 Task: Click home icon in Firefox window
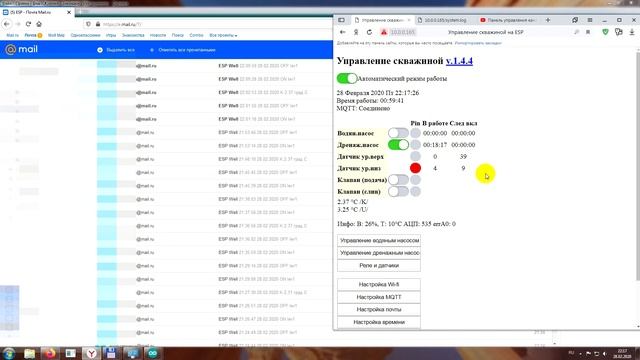pyautogui.click(x=39, y=24)
